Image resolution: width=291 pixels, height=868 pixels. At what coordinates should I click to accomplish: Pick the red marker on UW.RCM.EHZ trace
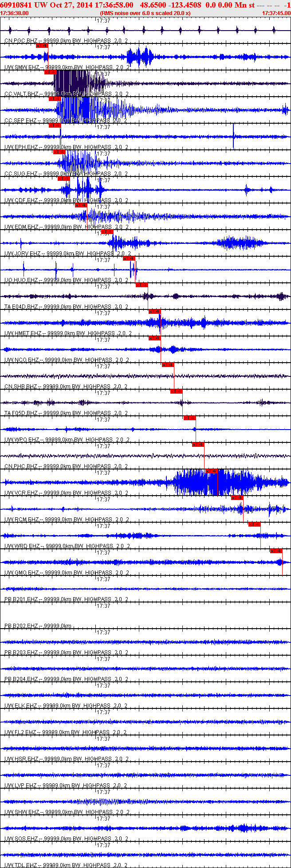point(237,497)
